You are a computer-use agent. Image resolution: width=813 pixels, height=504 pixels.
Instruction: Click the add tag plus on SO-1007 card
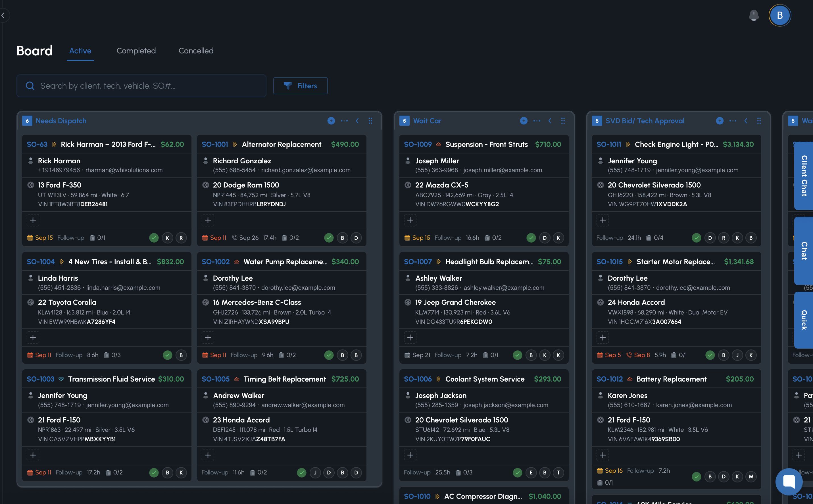(410, 337)
